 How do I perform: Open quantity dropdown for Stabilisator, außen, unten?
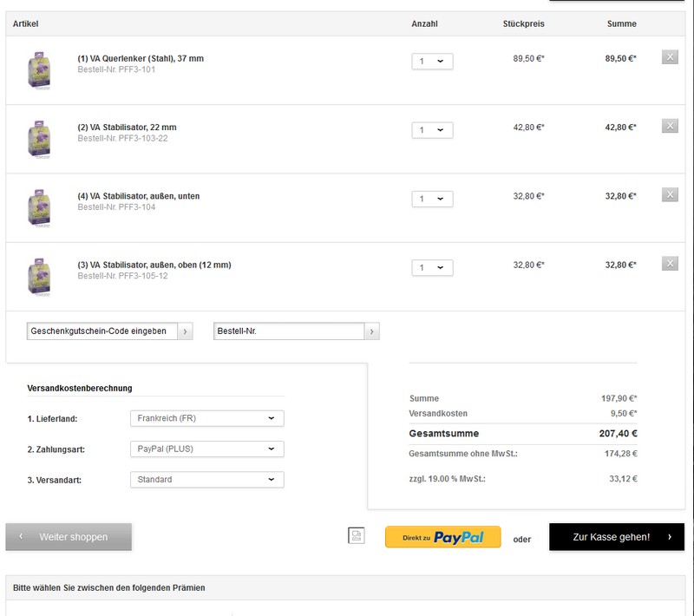(x=432, y=199)
